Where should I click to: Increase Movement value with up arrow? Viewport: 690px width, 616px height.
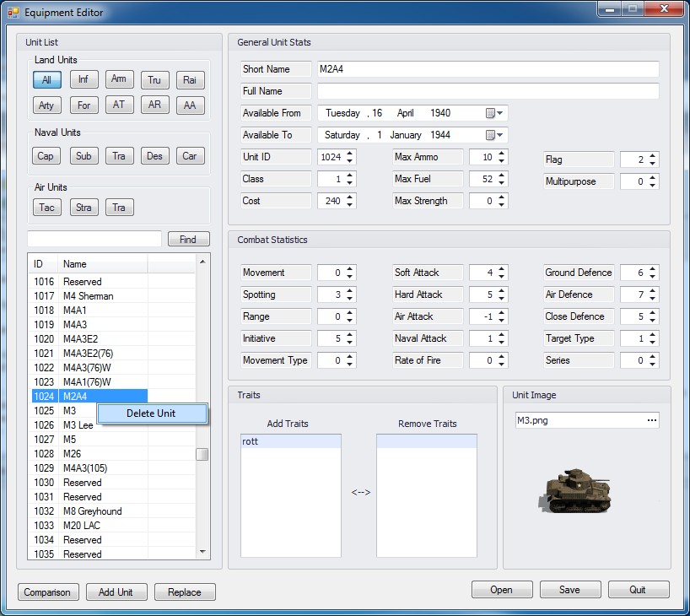[350, 268]
